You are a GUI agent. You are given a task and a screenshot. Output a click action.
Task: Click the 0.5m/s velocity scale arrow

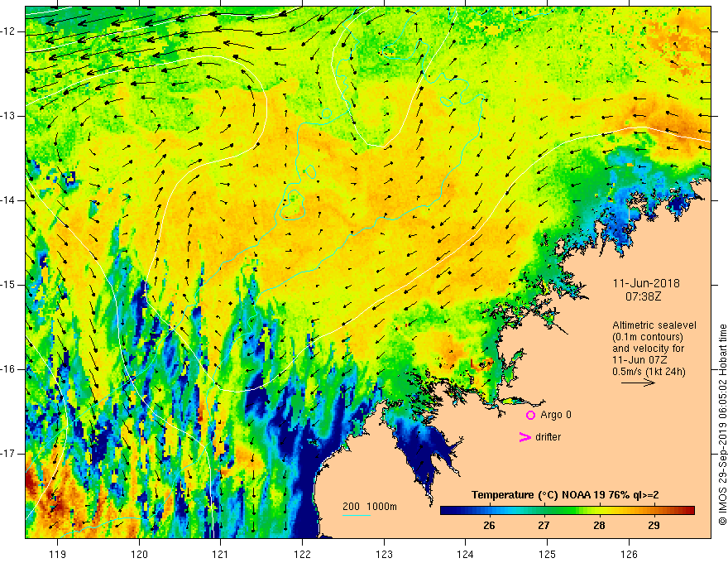click(638, 383)
